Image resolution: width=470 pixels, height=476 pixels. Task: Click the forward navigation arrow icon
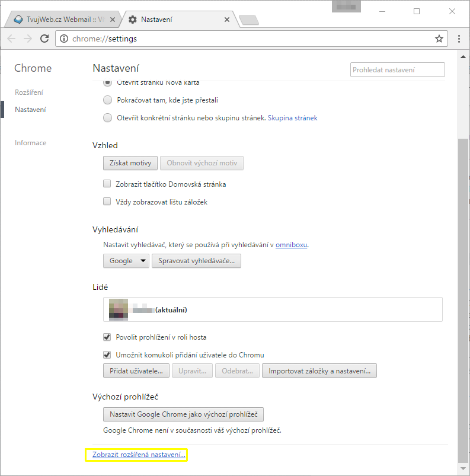coord(28,39)
